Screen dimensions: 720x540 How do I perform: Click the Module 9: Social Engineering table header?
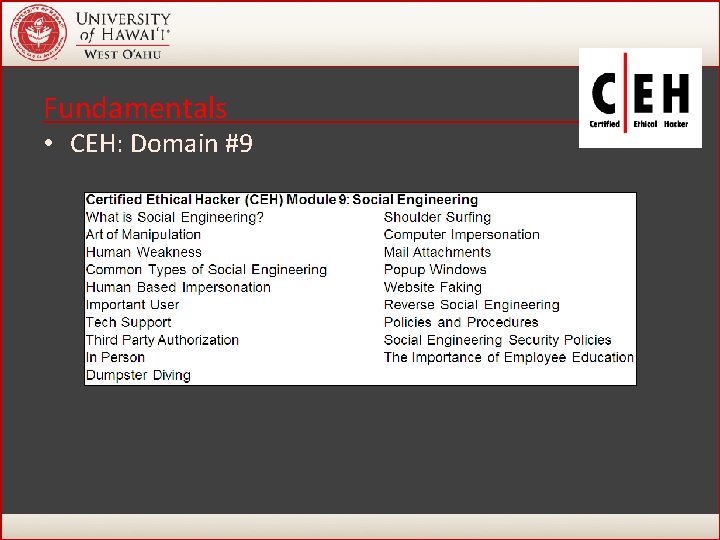282,200
